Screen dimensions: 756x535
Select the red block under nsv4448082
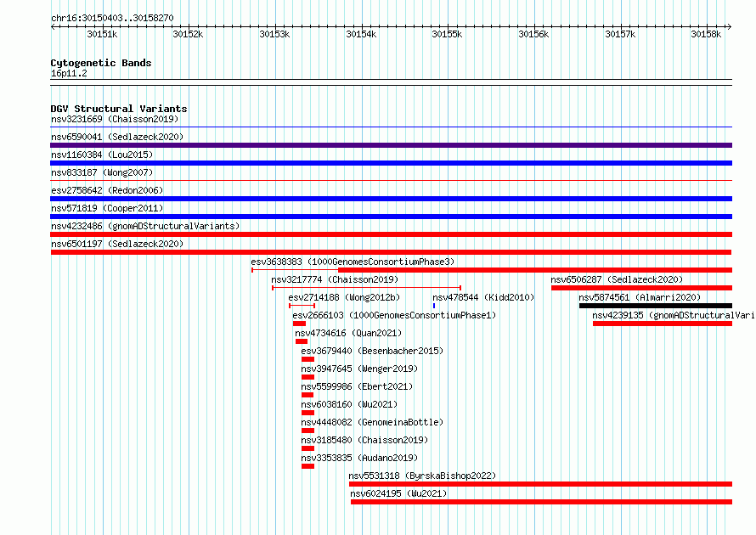click(307, 431)
